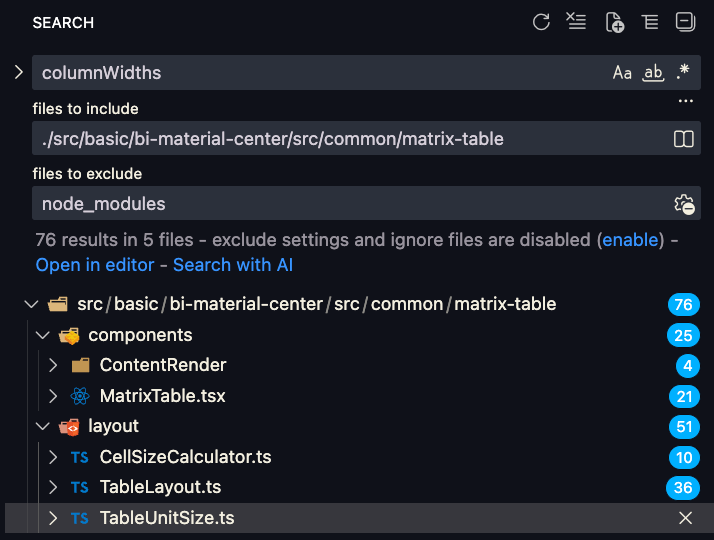The height and width of the screenshot is (540, 714).
Task: Collapse the matrix-table root folder
Action: [31, 304]
